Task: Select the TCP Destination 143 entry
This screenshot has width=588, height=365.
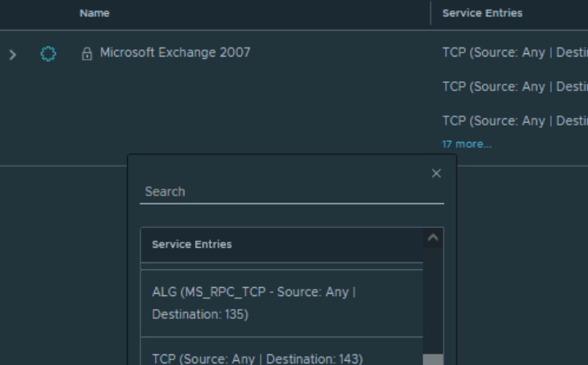Action: [282, 352]
